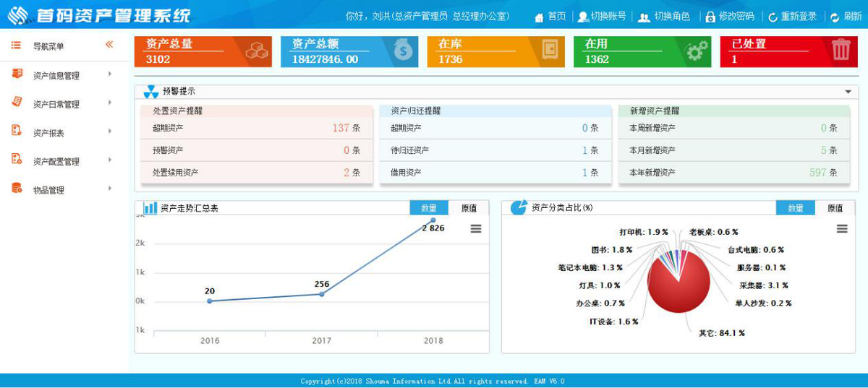The image size is (868, 388).
Task: Collapse the 预警提示 panel using its arrow
Action: click(847, 92)
